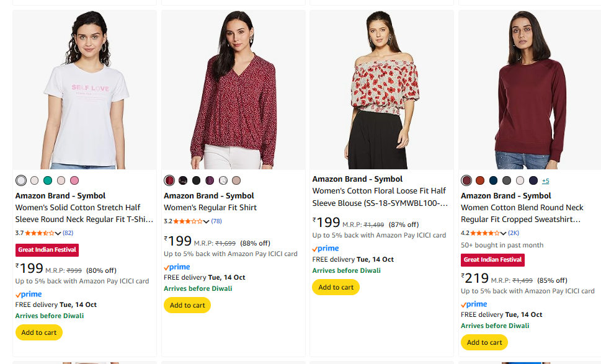This screenshot has width=601, height=364.
Task: Expand rating dropdown for the 3.7 star T-shirt
Action: [58, 233]
